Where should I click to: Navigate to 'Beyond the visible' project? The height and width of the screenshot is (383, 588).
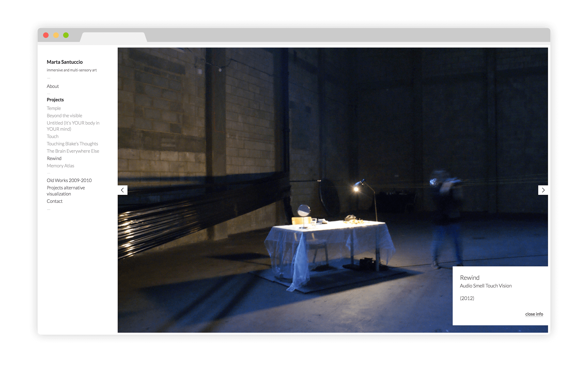tap(64, 116)
